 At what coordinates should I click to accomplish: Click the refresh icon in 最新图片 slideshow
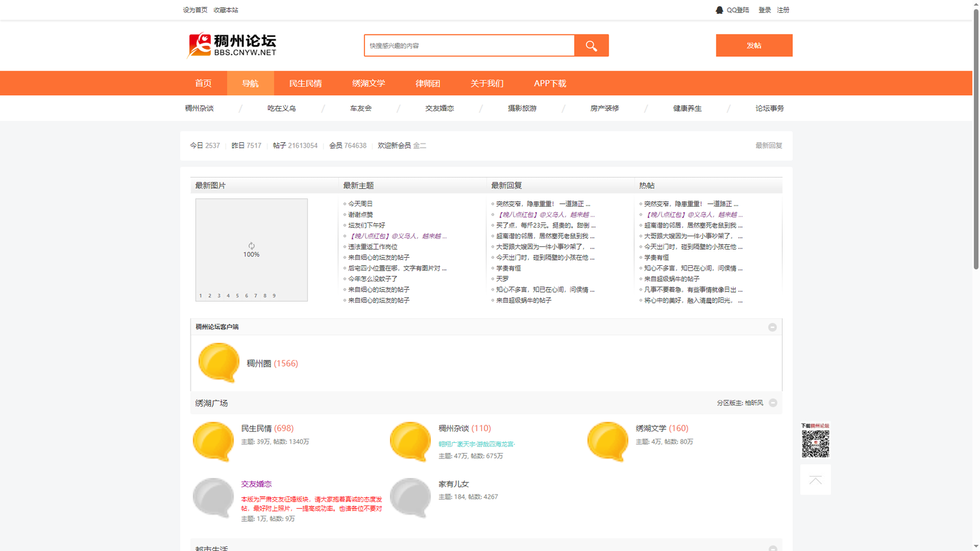(251, 246)
